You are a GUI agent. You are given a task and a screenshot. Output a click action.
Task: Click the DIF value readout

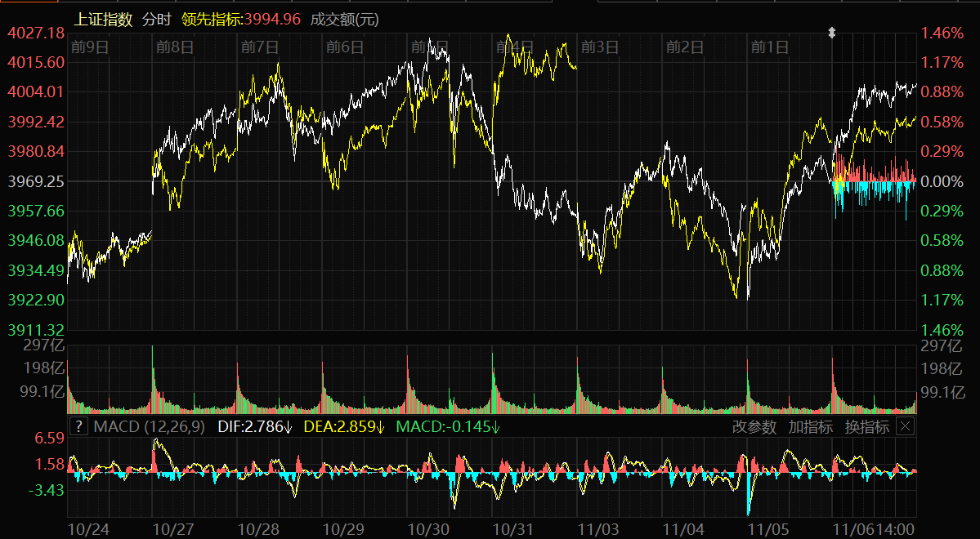[x=255, y=426]
